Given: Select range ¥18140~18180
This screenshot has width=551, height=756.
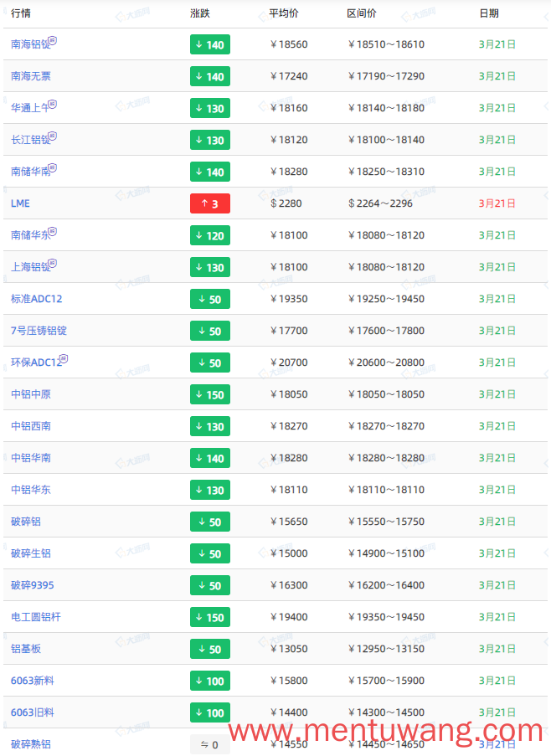Looking at the screenshot, I should point(386,108).
